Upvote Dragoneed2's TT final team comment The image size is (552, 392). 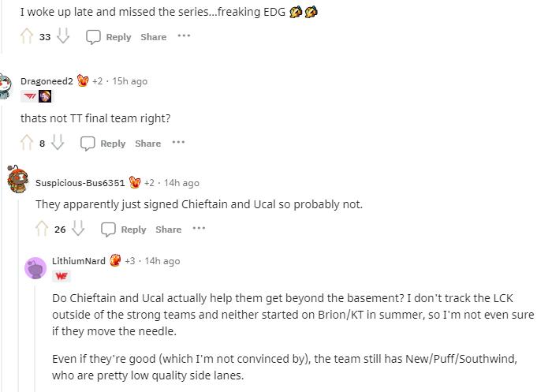pyautogui.click(x=27, y=143)
